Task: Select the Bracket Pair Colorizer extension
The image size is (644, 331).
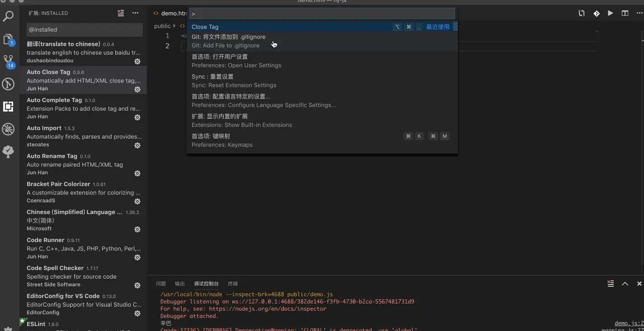Action: 84,192
